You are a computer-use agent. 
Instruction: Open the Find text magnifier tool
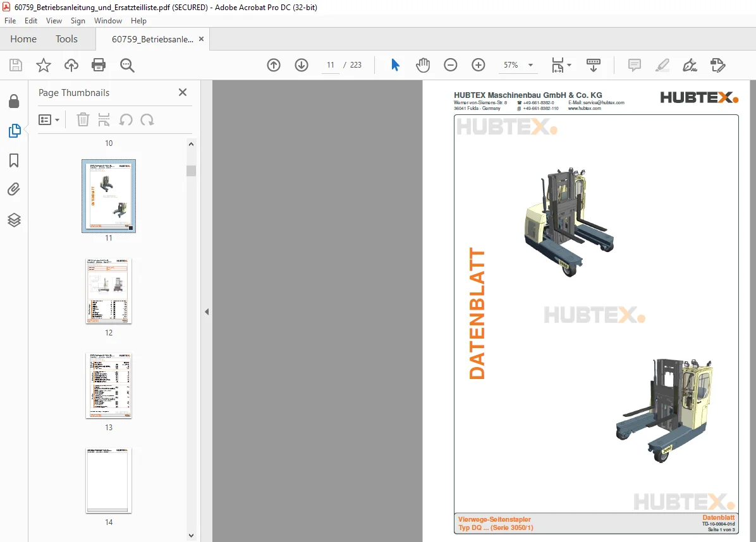pyautogui.click(x=127, y=65)
